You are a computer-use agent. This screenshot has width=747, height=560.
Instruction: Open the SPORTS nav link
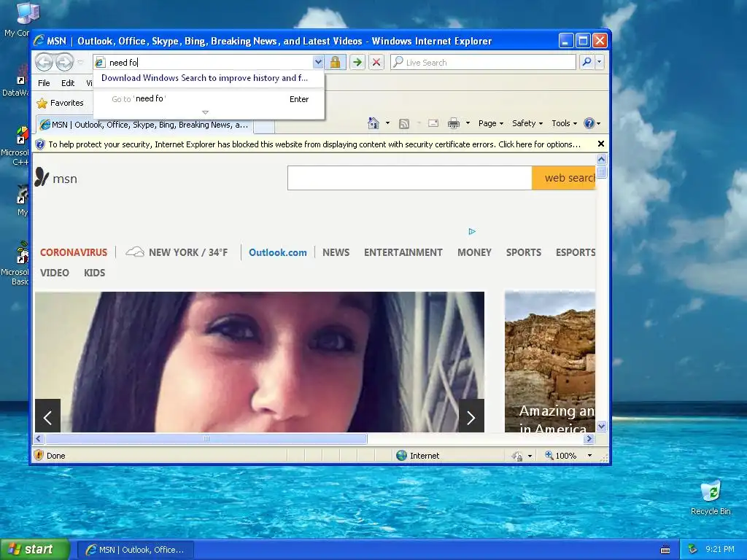click(x=524, y=252)
